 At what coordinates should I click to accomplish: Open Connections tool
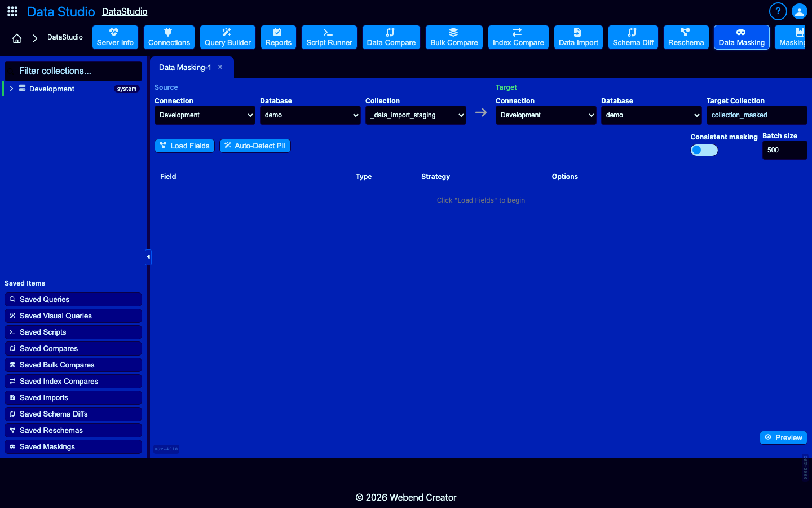169,37
